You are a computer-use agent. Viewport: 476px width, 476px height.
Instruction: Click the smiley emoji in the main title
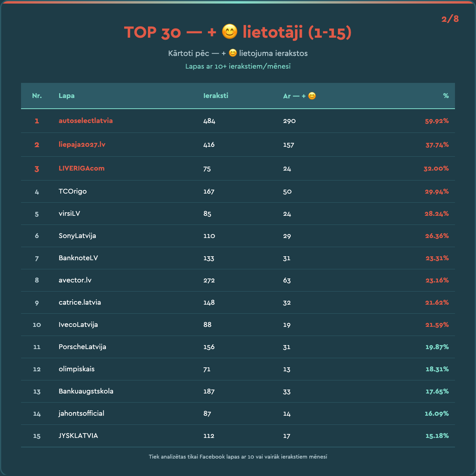(x=229, y=32)
